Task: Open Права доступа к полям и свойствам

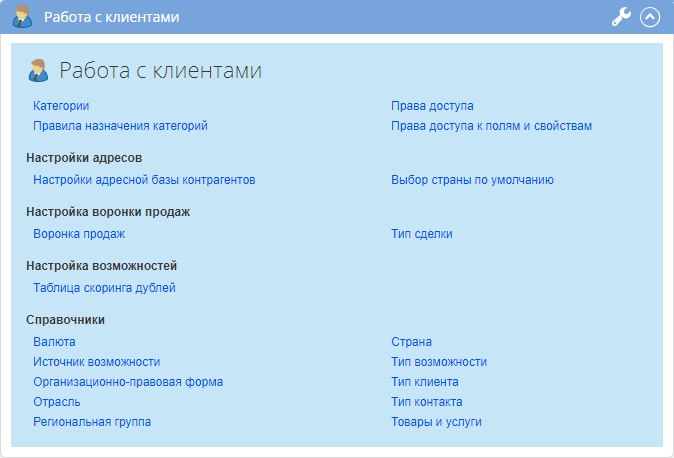Action: click(x=491, y=126)
